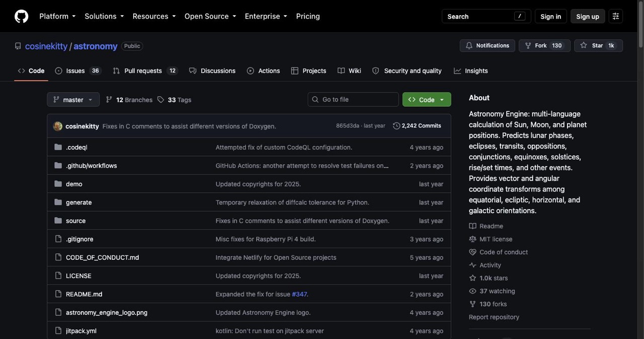Expand the master branch dropdown

(x=73, y=100)
